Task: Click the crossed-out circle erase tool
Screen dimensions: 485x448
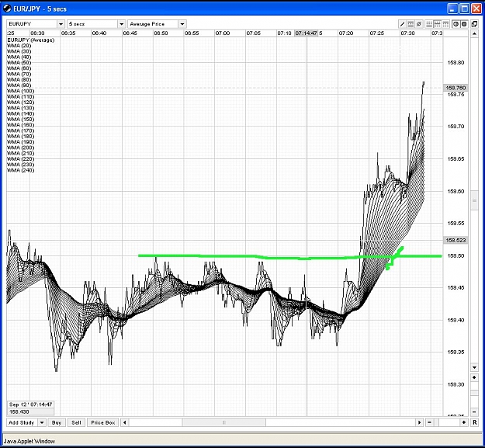Action: (x=419, y=24)
